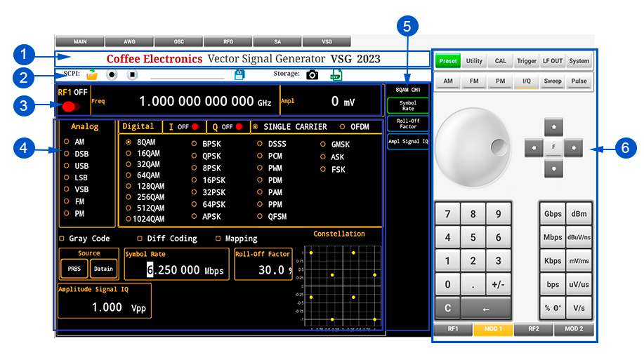
Task: Click the left arrow navigation key
Action: pyautogui.click(x=534, y=148)
